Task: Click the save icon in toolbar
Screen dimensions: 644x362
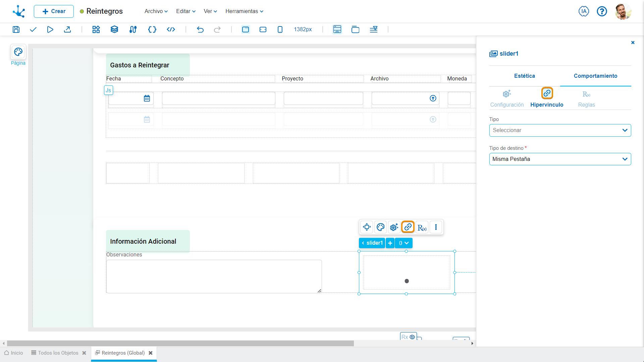Action: [x=16, y=29]
